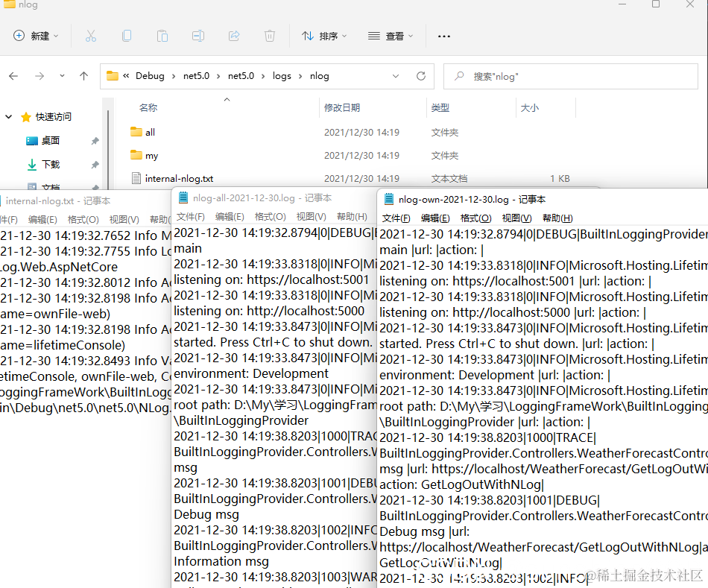The image size is (708, 588).
Task: Go back with the Explorer back arrow
Action: [x=13, y=76]
